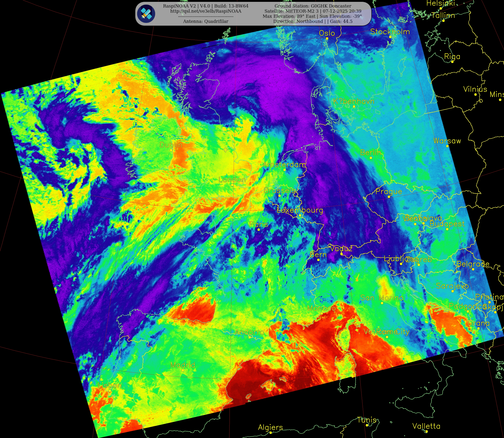Screen dimensions: 504x438
Task: Click the Valletta map label
Action: click(x=426, y=426)
